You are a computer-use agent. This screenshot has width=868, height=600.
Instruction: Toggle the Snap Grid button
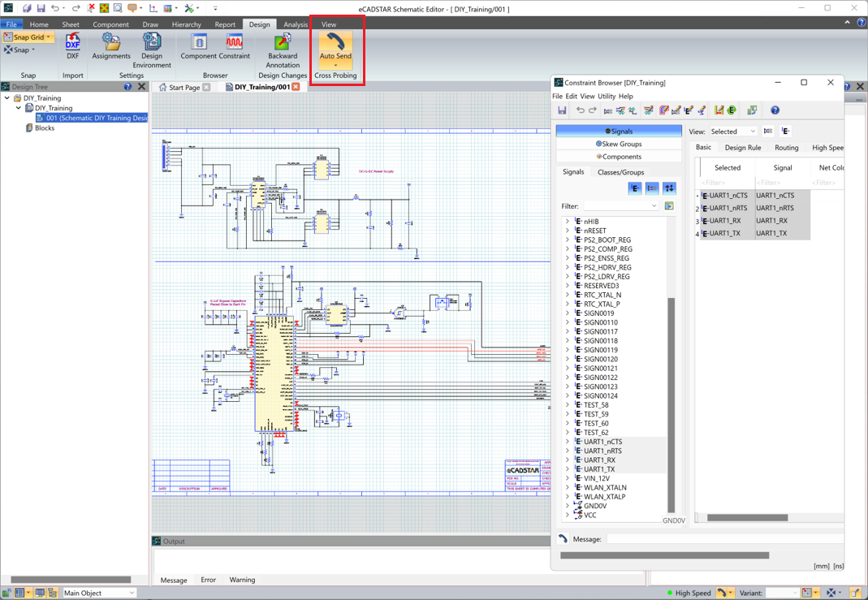pos(24,37)
